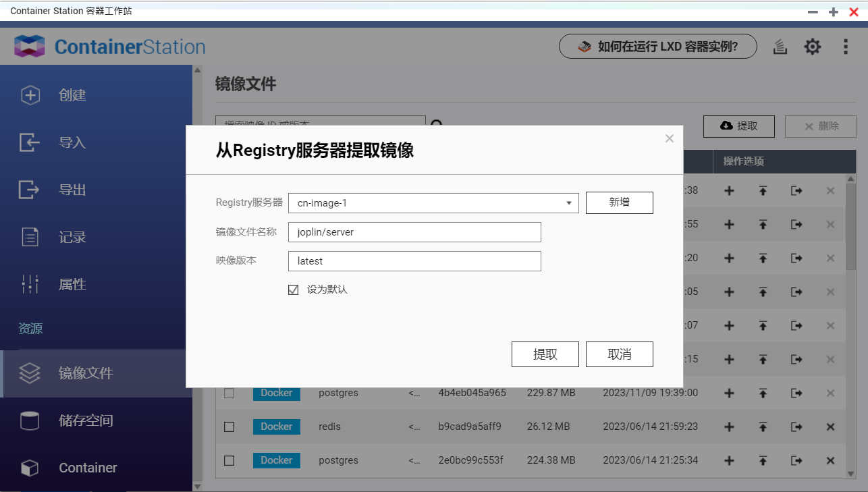Viewport: 868px width, 492px height.
Task: Open 储存空间 in the sidebar
Action: click(x=96, y=420)
